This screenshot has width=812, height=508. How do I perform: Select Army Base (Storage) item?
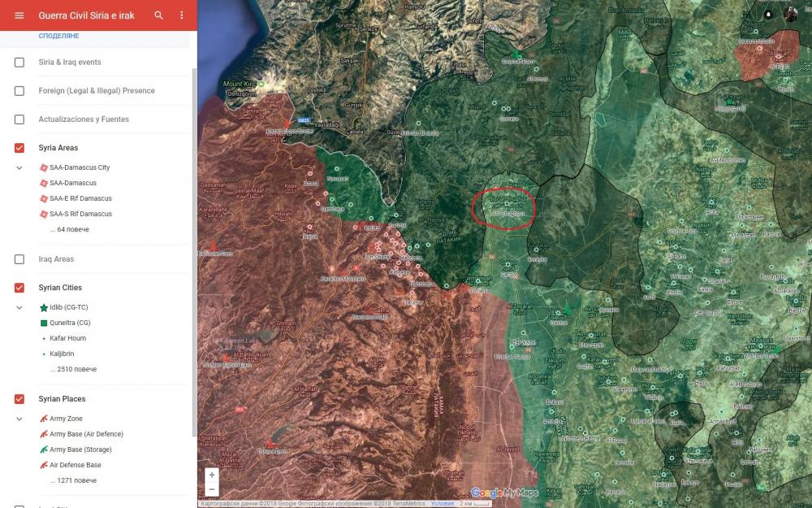[80, 449]
